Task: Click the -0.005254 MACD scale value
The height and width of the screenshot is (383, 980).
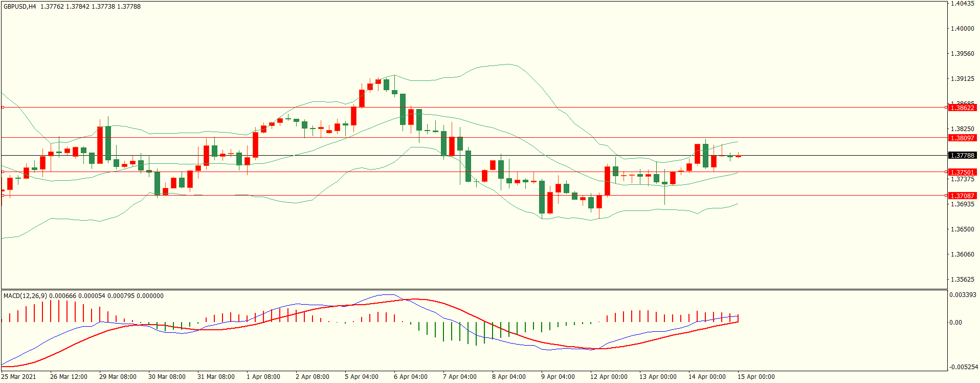Action: (964, 367)
